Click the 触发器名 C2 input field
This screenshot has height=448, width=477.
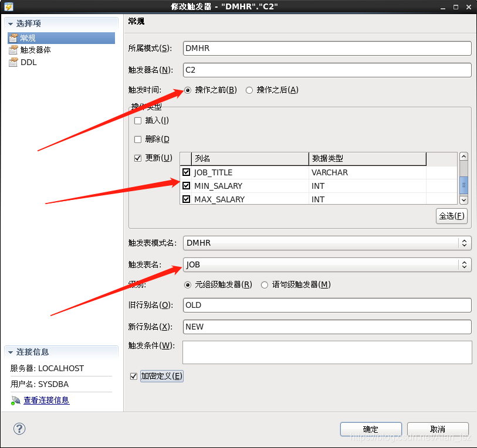click(x=327, y=70)
